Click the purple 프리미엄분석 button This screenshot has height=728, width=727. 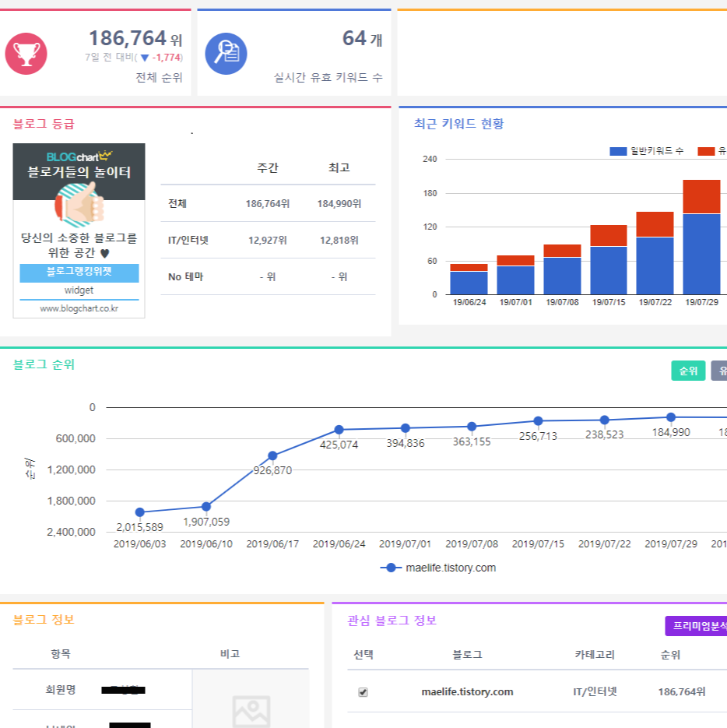click(x=696, y=626)
